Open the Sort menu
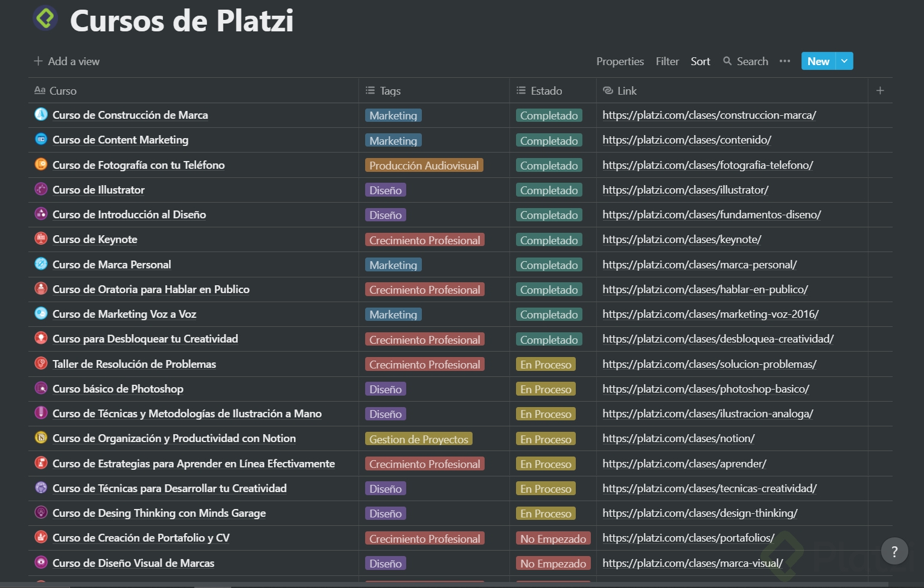 click(x=700, y=61)
